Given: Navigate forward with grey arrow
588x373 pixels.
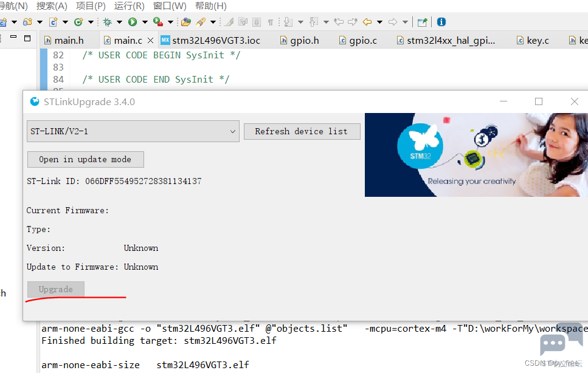Looking at the screenshot, I should pyautogui.click(x=393, y=22).
